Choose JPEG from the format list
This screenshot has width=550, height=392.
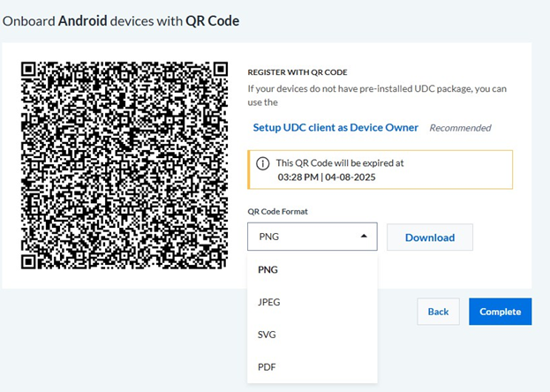click(x=269, y=302)
